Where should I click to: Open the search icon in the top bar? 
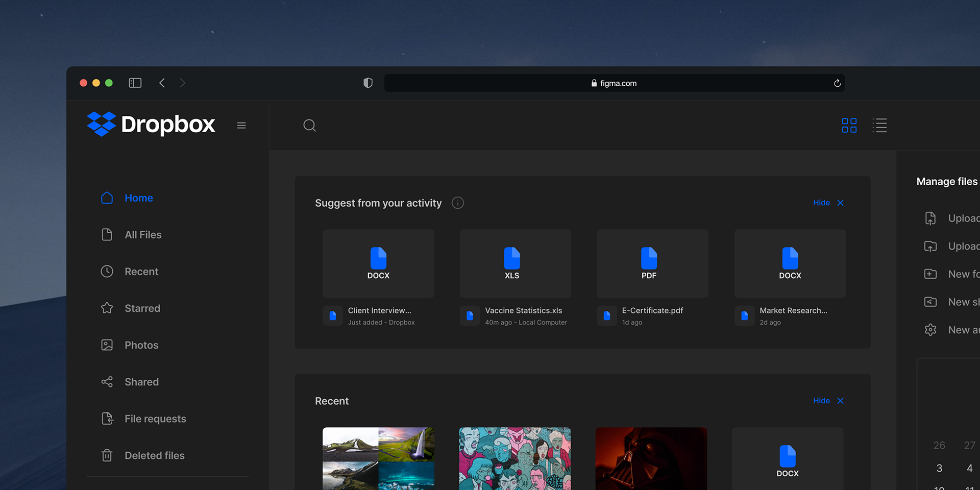310,125
